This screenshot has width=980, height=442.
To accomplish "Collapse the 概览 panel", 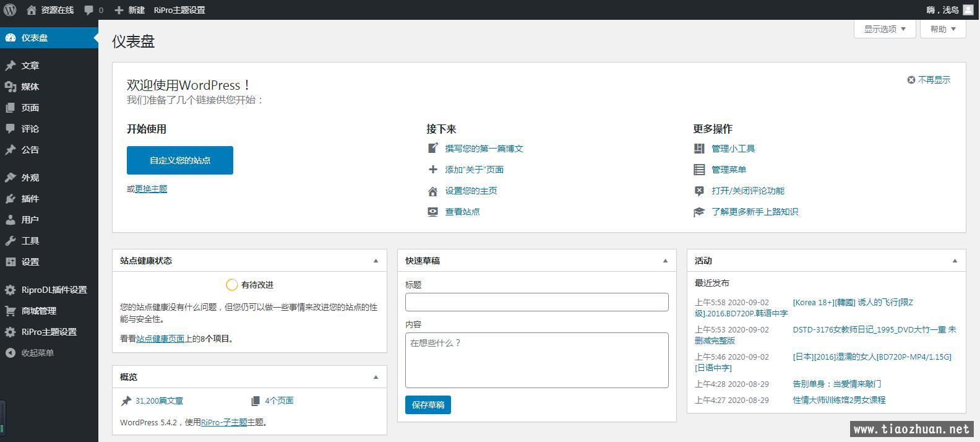I will tap(376, 377).
